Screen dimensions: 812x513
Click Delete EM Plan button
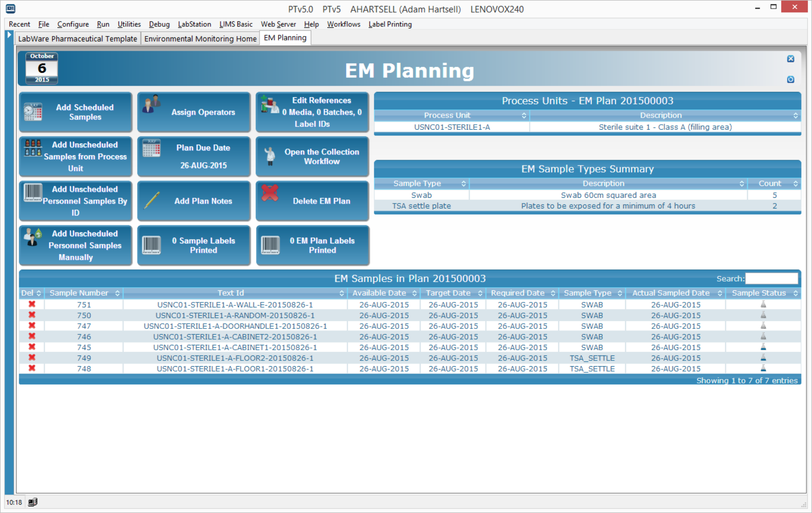312,201
